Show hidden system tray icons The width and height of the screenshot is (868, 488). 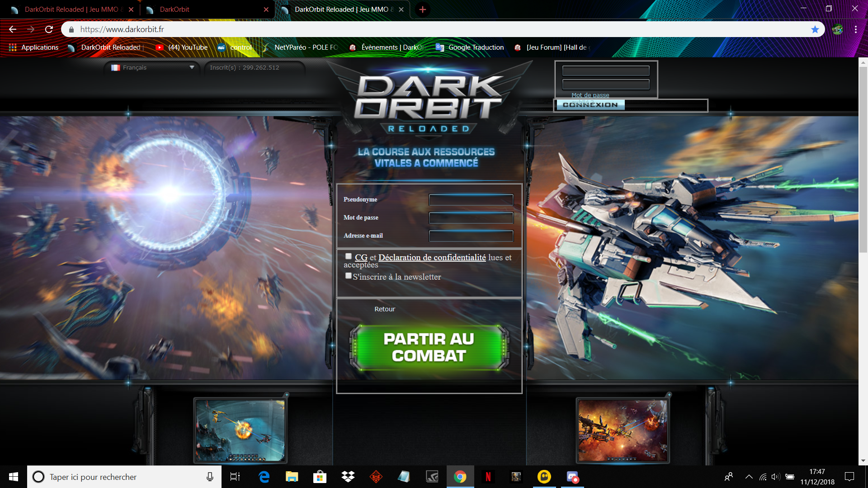click(x=749, y=477)
